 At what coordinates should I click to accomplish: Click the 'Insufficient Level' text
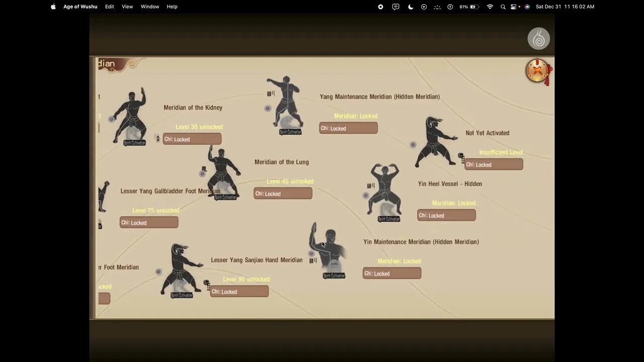(x=501, y=152)
